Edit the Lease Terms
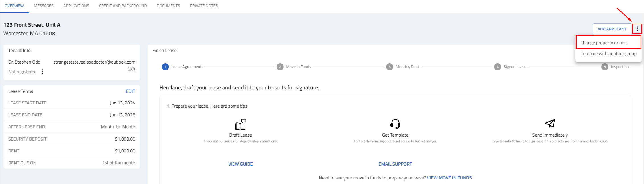 pyautogui.click(x=131, y=91)
